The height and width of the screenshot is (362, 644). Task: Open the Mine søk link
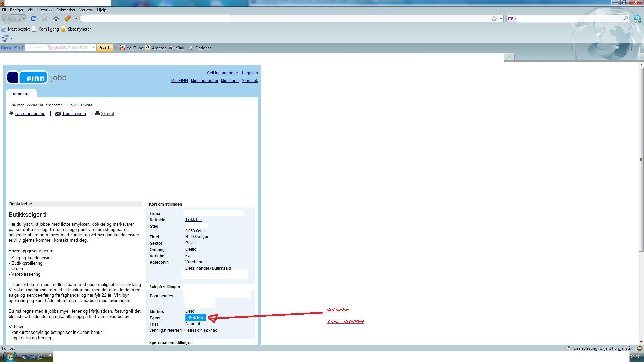[250, 81]
